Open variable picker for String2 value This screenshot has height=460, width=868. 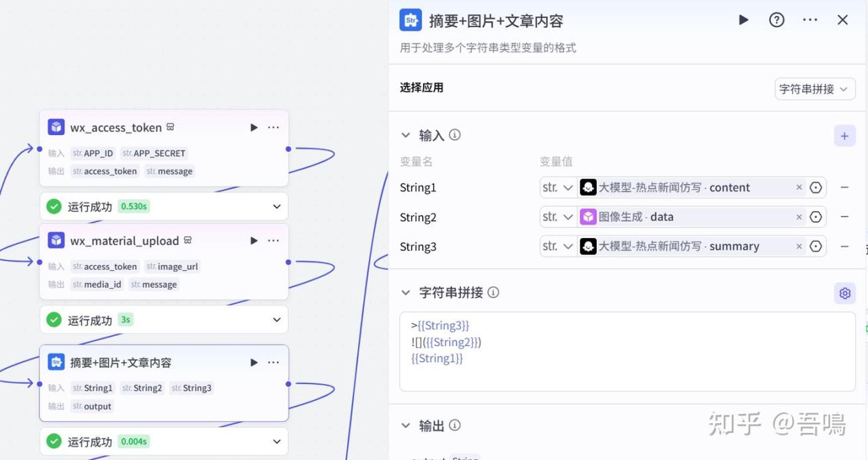point(816,217)
